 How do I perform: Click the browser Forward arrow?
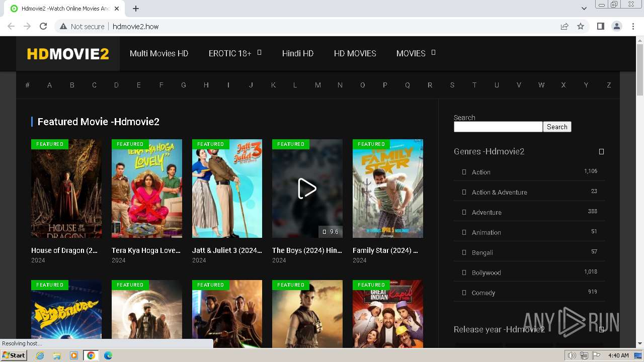(27, 26)
